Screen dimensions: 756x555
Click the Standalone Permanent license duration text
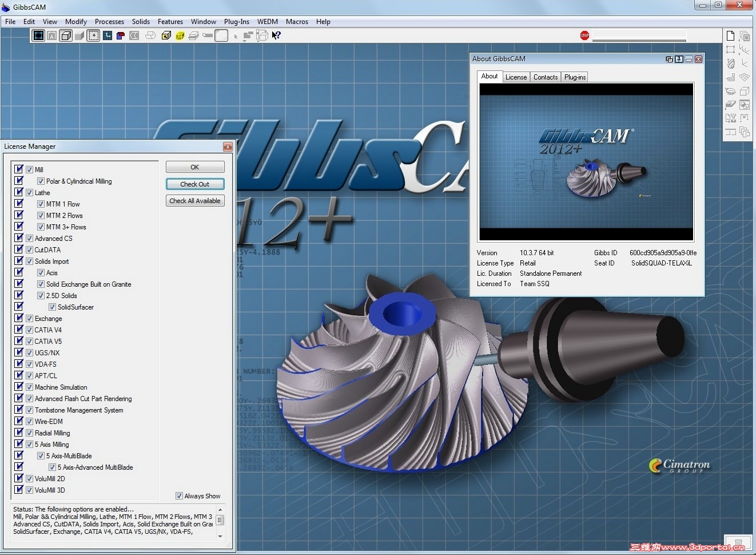pyautogui.click(x=551, y=273)
